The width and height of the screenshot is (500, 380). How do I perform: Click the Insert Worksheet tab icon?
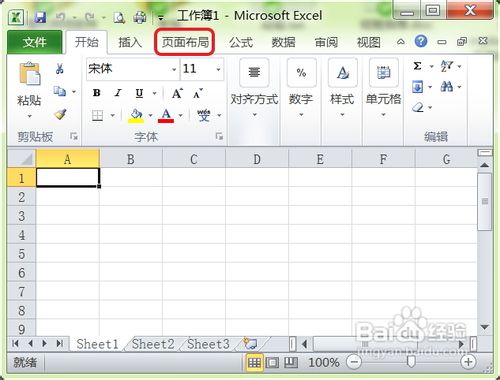coord(250,343)
